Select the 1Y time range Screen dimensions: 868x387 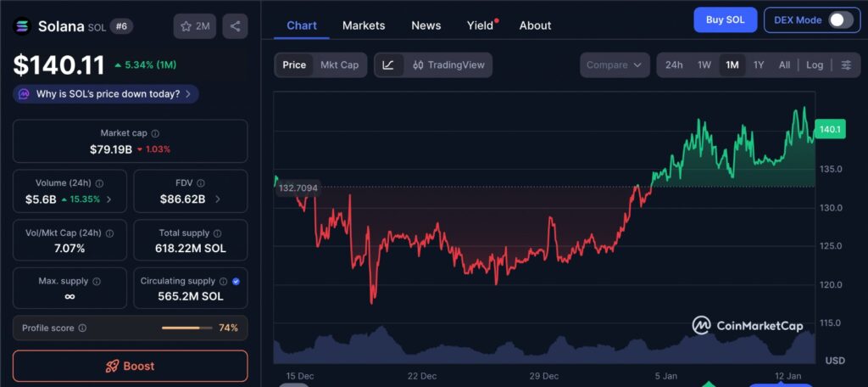[x=759, y=65]
